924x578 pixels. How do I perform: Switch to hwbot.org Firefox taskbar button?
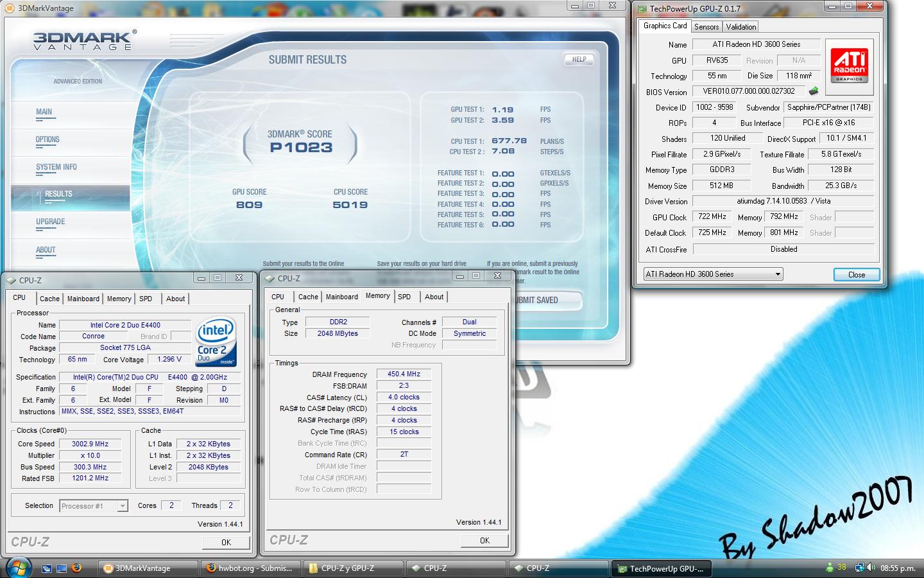(250, 568)
